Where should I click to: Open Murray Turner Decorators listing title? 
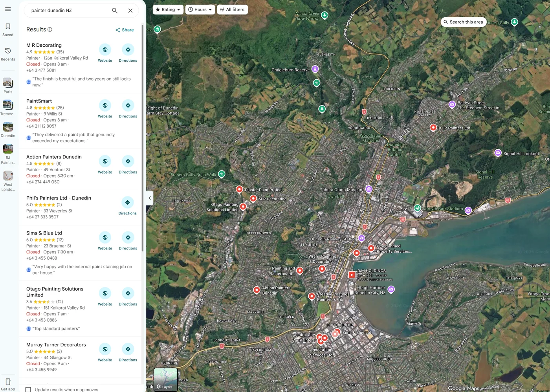[56, 344]
